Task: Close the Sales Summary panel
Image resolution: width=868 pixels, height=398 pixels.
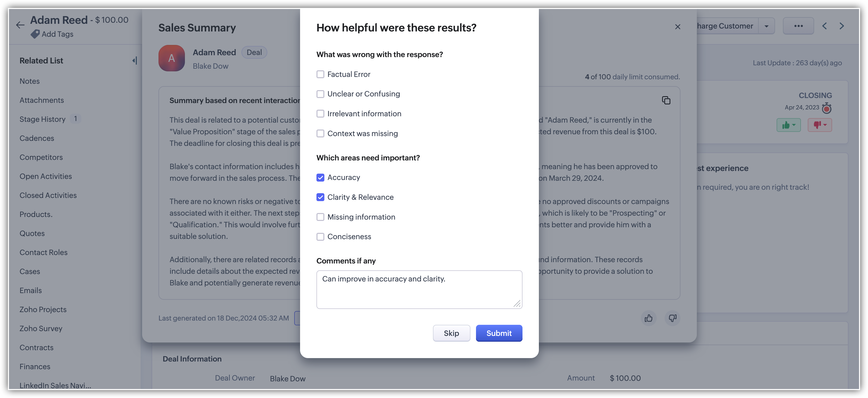Action: [x=678, y=27]
